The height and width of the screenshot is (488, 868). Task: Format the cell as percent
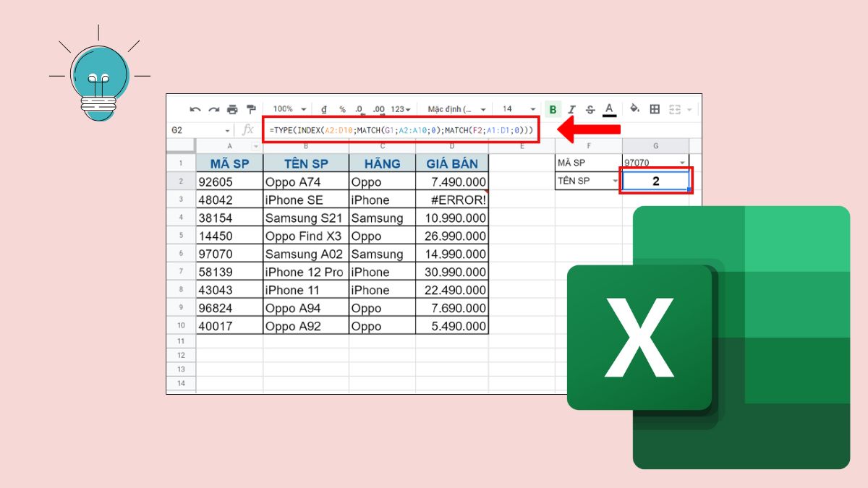tap(342, 109)
